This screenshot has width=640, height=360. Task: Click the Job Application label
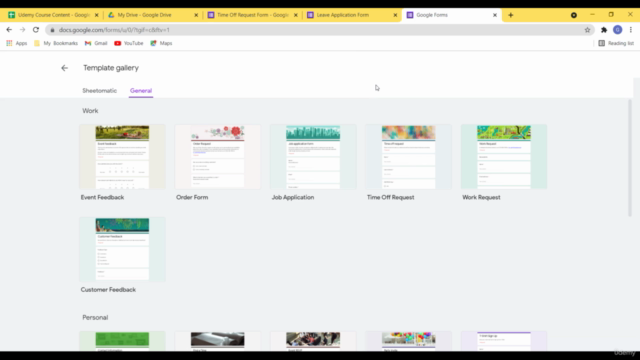point(293,198)
